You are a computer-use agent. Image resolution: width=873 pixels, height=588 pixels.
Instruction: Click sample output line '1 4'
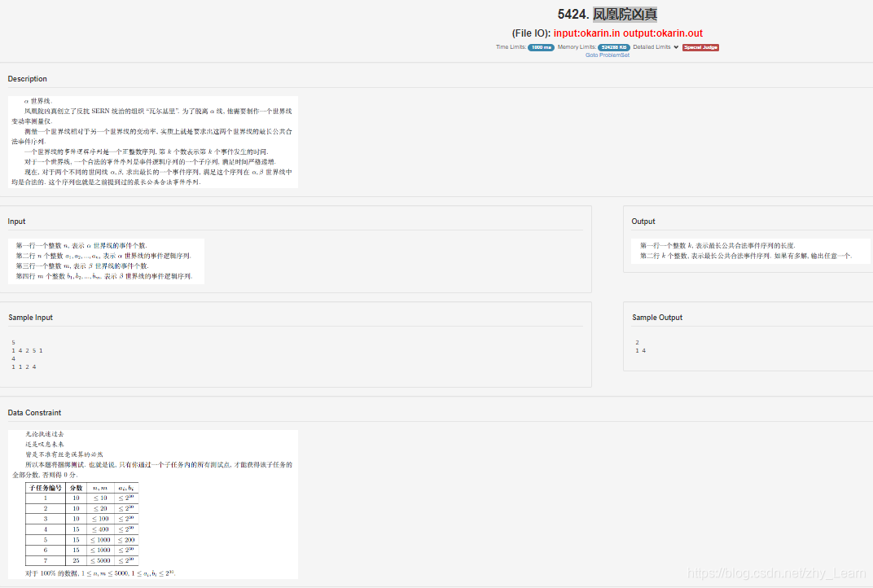coord(640,351)
